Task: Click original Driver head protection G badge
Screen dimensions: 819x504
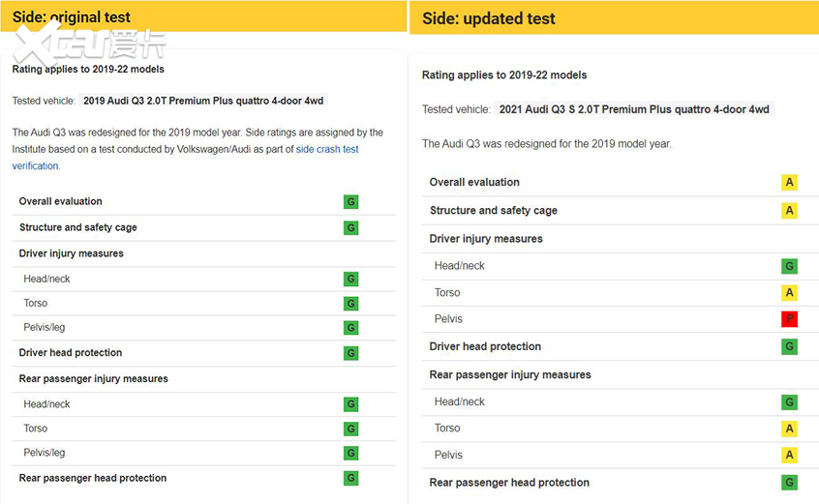Action: [x=351, y=353]
